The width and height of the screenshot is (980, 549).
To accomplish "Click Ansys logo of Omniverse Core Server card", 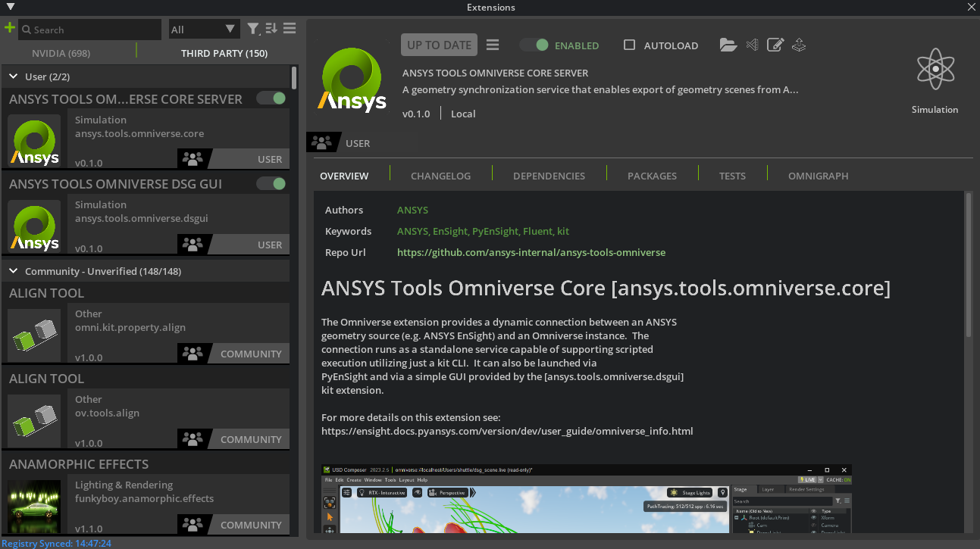I will (x=35, y=141).
